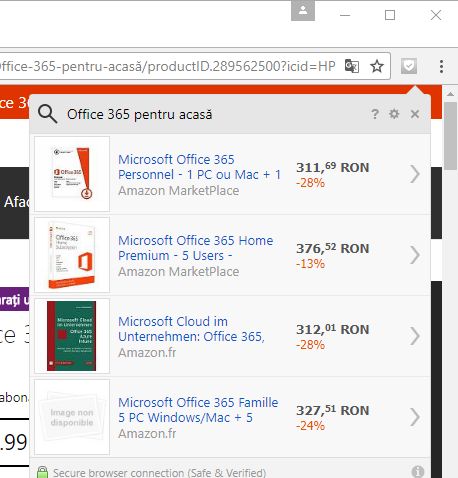Open Microsoft Office 365 Home Premium link
This screenshot has height=478, width=458.
[196, 248]
